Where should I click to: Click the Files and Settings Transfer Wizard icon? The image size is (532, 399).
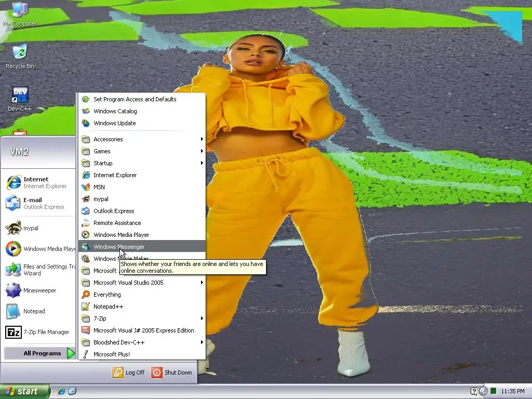(14, 270)
